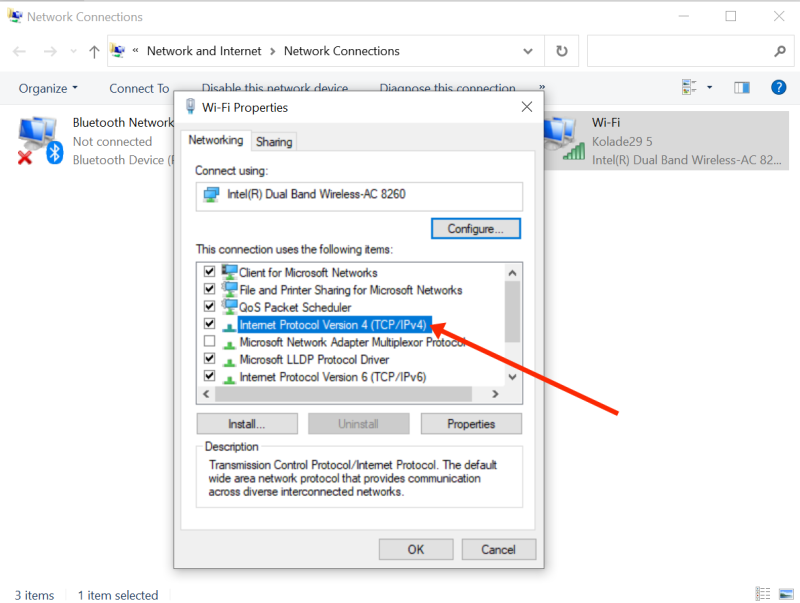The height and width of the screenshot is (603, 800).
Task: Uncheck Internet Protocol Version 4 checkbox
Action: (x=209, y=323)
